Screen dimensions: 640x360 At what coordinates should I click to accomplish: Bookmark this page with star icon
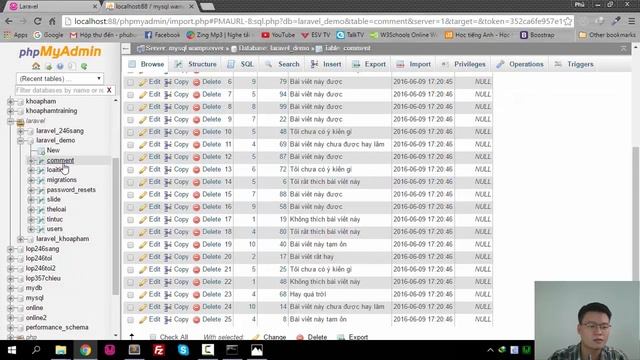568,21
